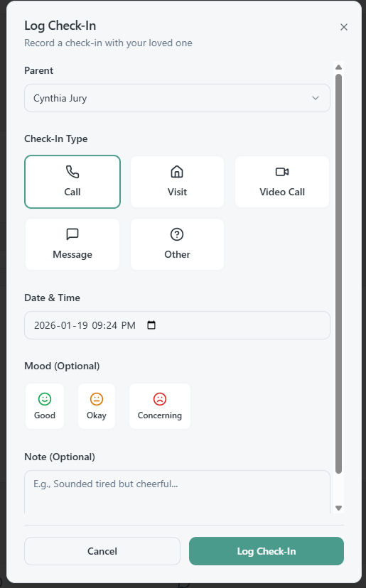Submit with the Log Check-In button
Viewport: 366px width, 588px height.
click(267, 551)
